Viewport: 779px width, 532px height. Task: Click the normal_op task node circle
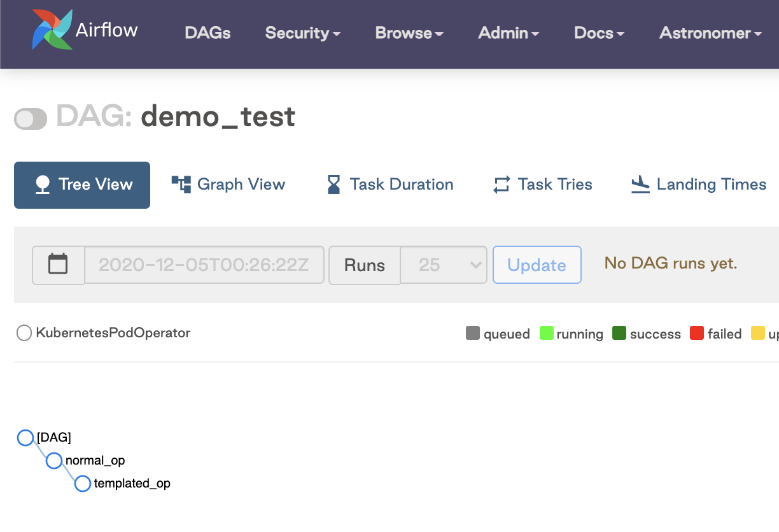pyautogui.click(x=54, y=461)
